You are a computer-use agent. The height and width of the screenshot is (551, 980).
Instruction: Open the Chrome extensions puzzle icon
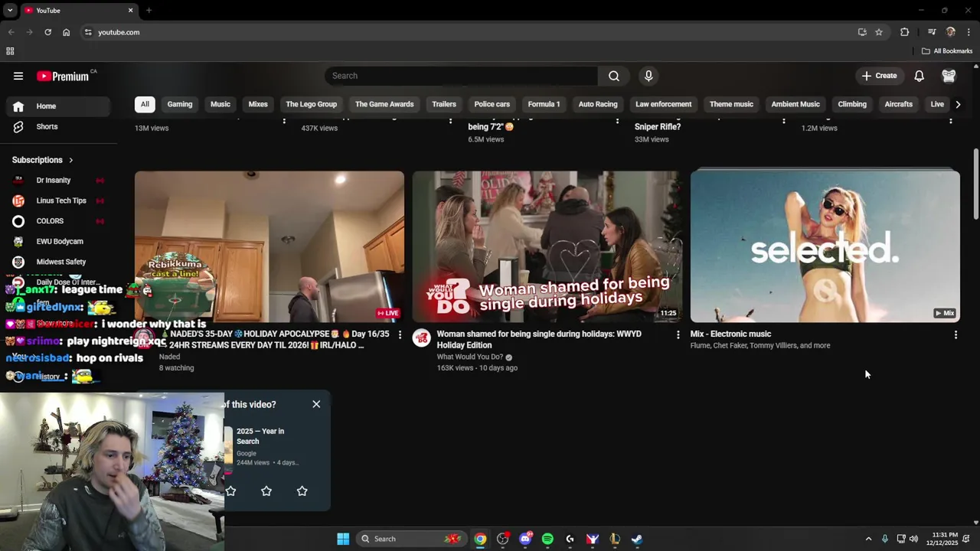(x=905, y=32)
